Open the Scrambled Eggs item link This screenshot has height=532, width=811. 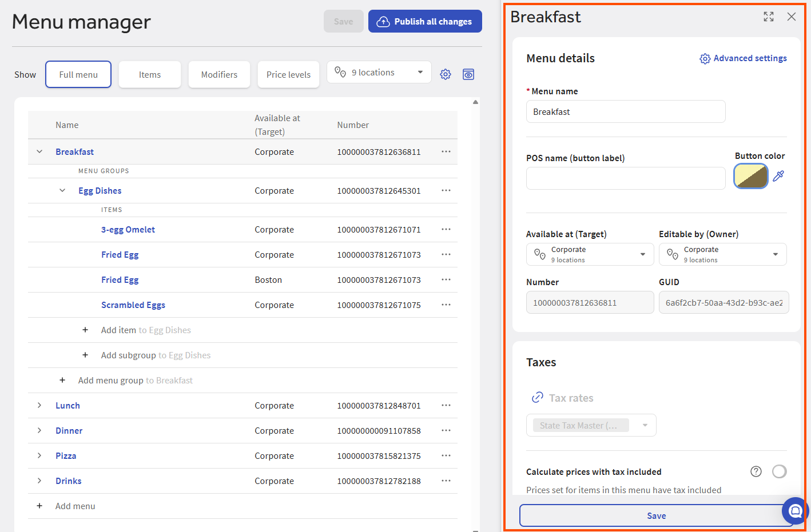pyautogui.click(x=133, y=305)
